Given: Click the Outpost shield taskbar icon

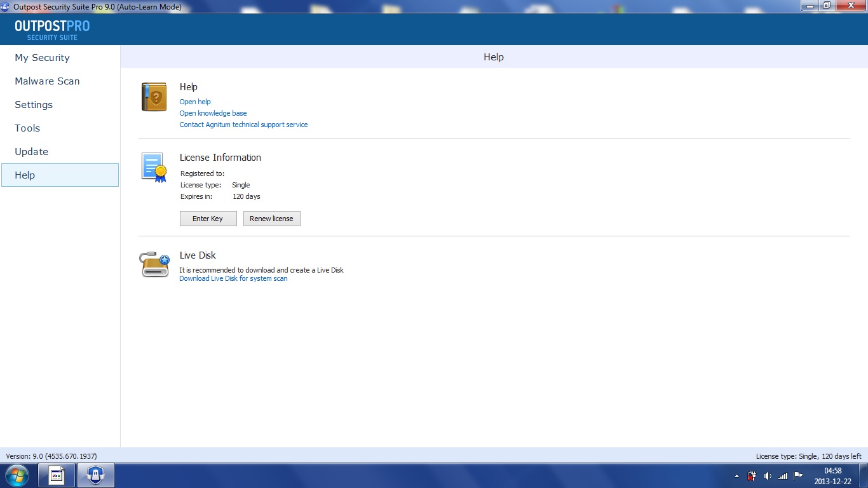Looking at the screenshot, I should (x=95, y=475).
